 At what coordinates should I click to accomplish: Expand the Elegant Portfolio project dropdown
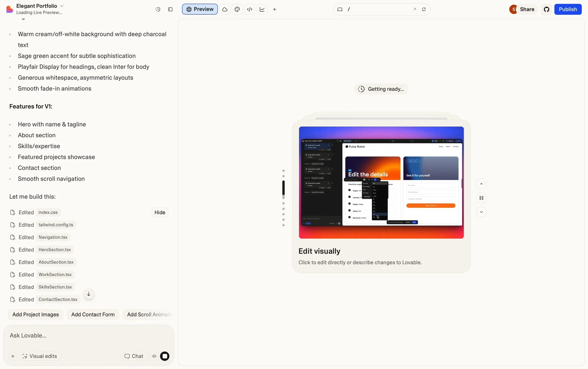[62, 6]
